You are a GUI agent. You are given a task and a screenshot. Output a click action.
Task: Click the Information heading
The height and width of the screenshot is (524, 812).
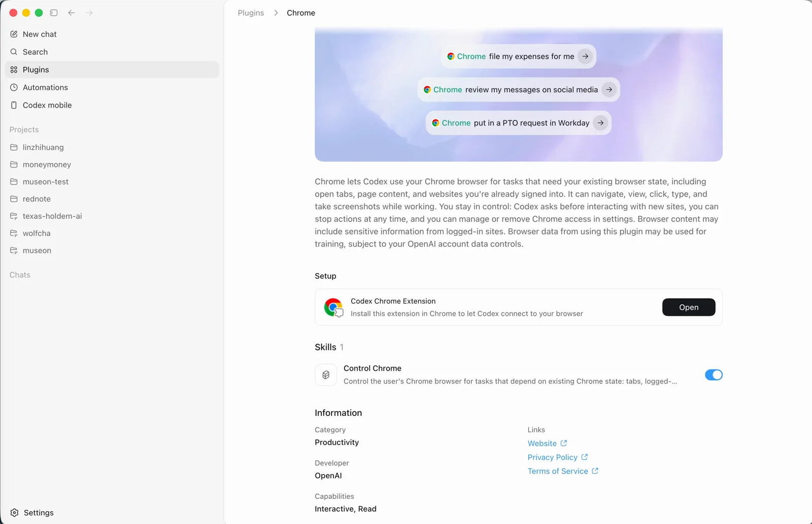(x=339, y=413)
